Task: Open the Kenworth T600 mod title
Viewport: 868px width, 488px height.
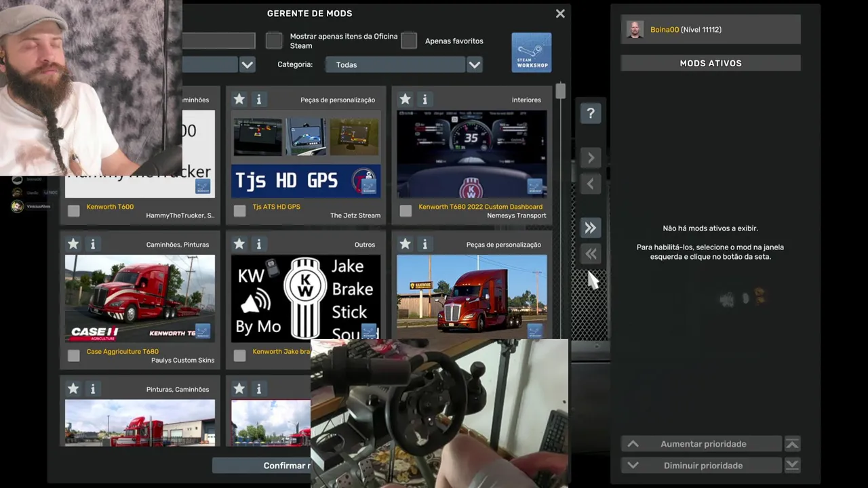Action: [x=110, y=207]
